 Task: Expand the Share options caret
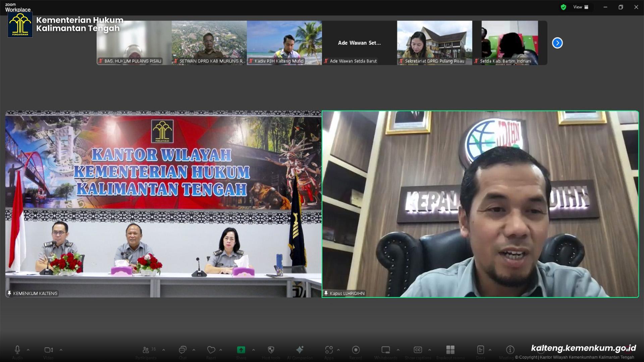pyautogui.click(x=253, y=350)
